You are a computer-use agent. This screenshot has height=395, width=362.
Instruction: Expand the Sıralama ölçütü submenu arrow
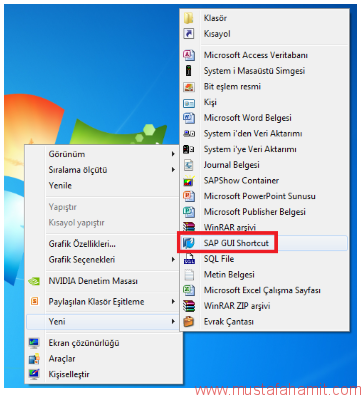point(173,170)
